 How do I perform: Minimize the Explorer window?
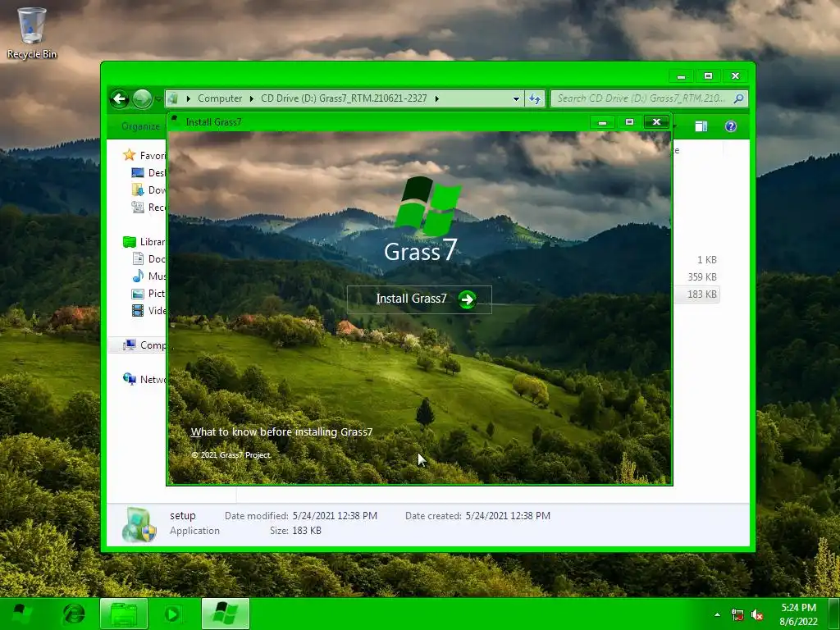(x=681, y=76)
